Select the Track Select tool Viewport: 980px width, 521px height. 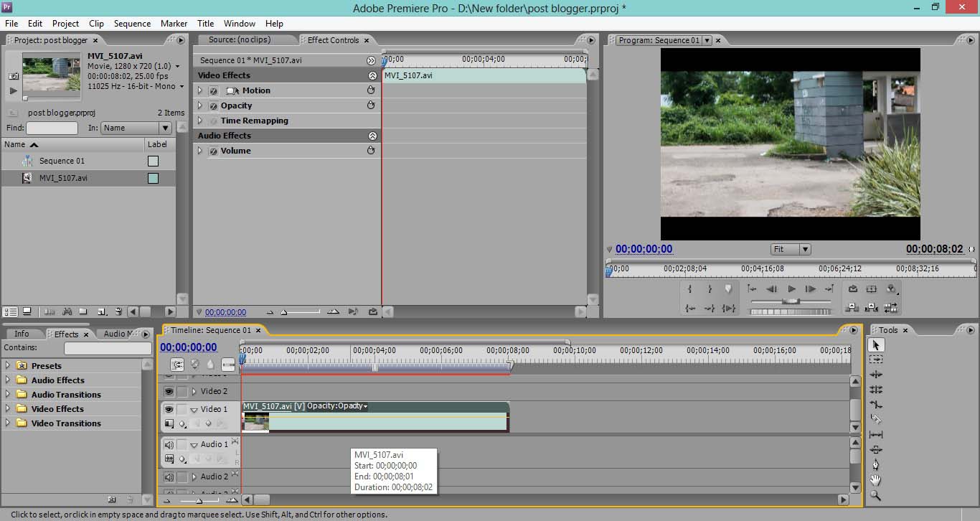[876, 359]
